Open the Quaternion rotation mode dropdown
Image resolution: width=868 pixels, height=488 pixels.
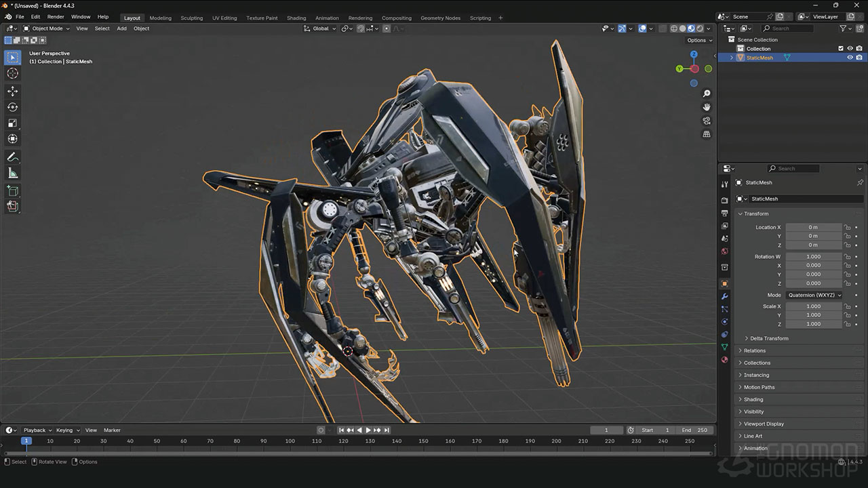(814, 295)
